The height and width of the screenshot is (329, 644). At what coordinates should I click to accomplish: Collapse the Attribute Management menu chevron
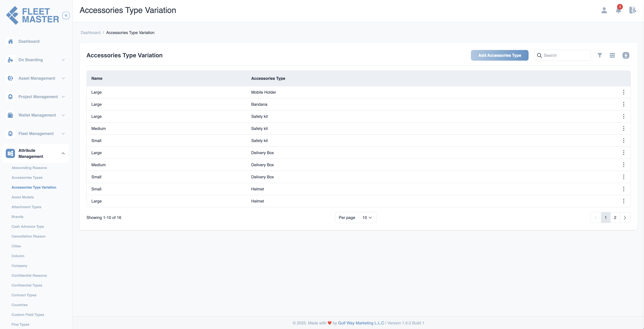[x=63, y=153]
